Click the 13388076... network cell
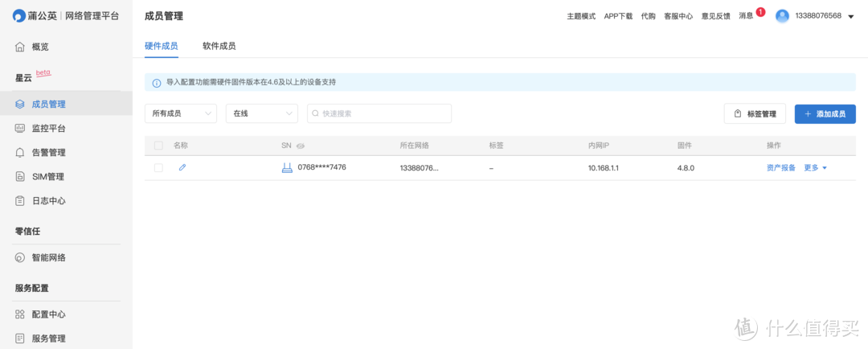Viewport: 868px width, 349px height. pyautogui.click(x=419, y=168)
